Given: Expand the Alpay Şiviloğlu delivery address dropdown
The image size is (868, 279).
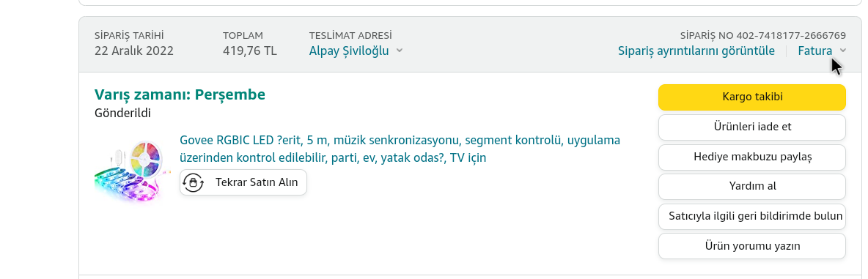Looking at the screenshot, I should pos(356,51).
